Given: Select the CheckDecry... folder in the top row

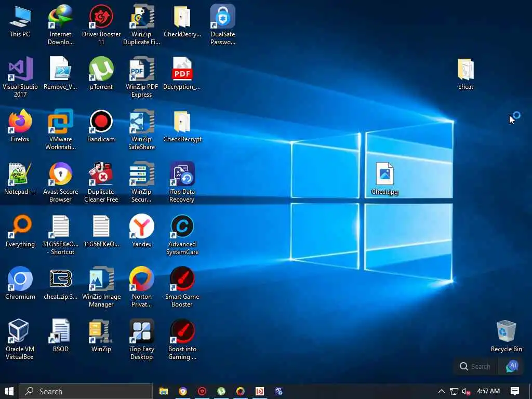Looking at the screenshot, I should 182,16.
